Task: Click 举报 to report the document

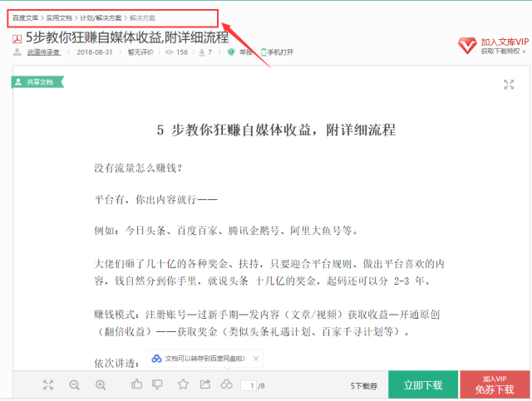Action: click(x=246, y=52)
